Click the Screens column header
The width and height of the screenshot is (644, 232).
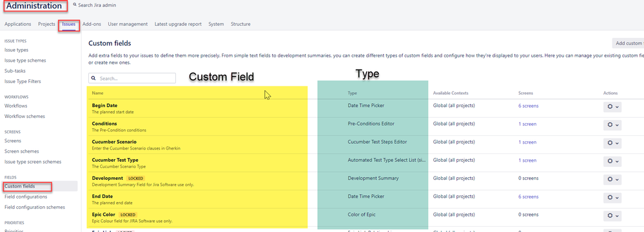tap(526, 93)
